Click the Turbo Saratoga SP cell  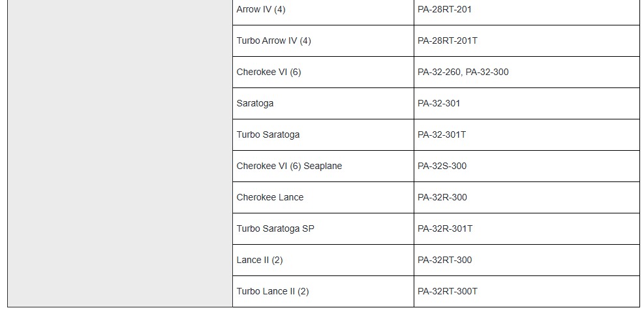click(275, 228)
